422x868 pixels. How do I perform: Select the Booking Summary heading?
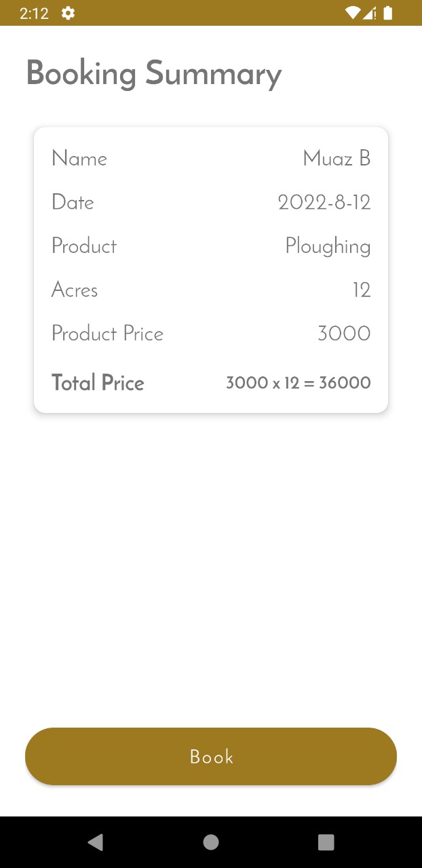[154, 74]
